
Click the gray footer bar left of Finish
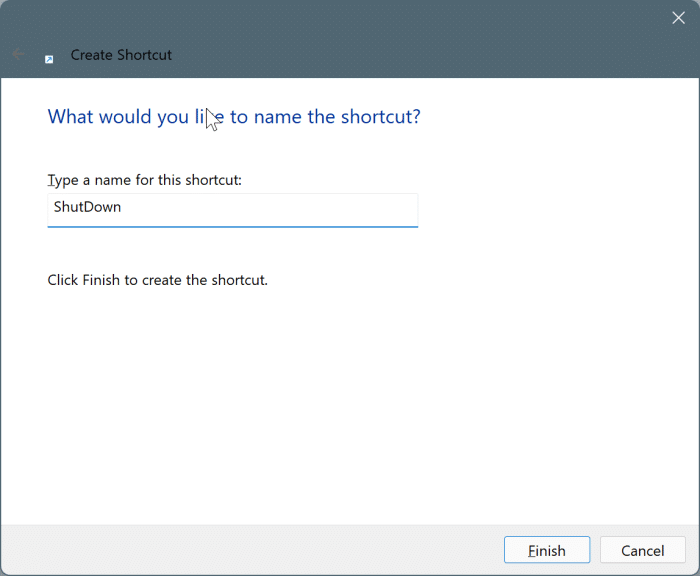(x=250, y=549)
